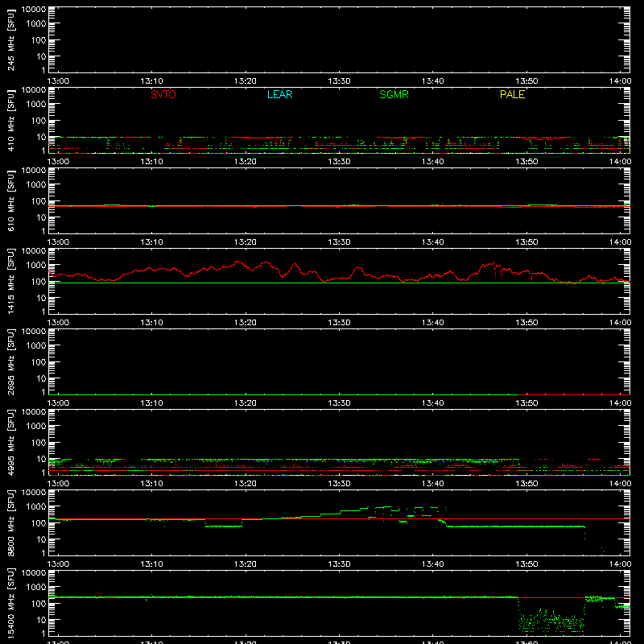Click 13:30 tick under the 8800 MHz panel
This screenshot has width=644, height=644.
[x=339, y=564]
